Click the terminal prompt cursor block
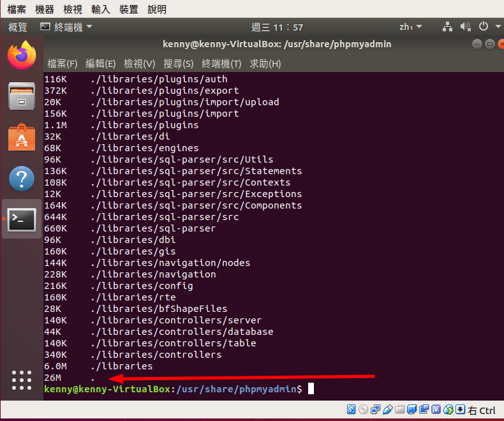Image resolution: width=504 pixels, height=421 pixels. pos(311,388)
